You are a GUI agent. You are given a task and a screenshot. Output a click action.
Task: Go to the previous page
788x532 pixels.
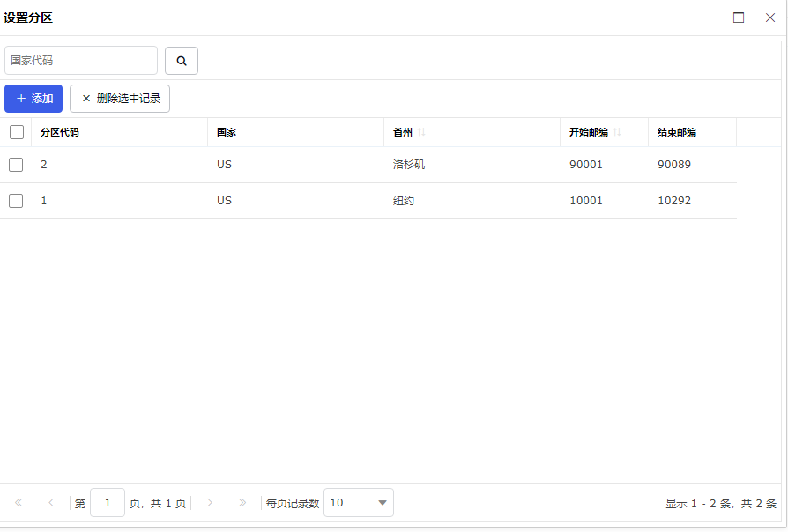point(51,502)
